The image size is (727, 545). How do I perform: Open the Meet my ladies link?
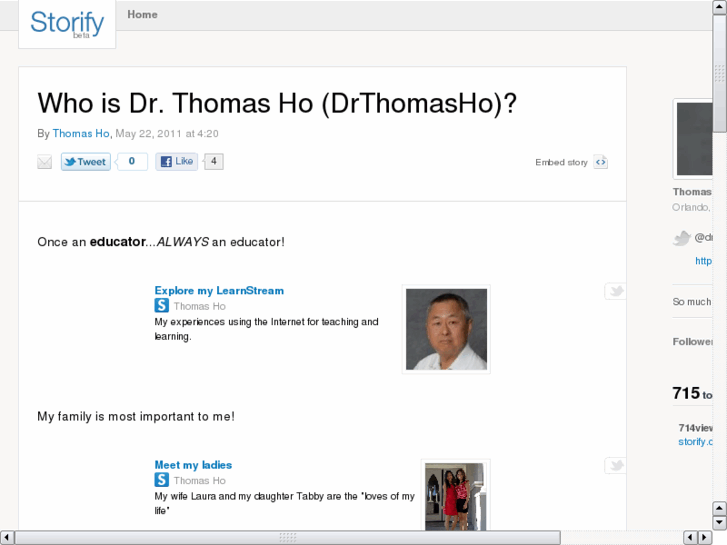(193, 465)
